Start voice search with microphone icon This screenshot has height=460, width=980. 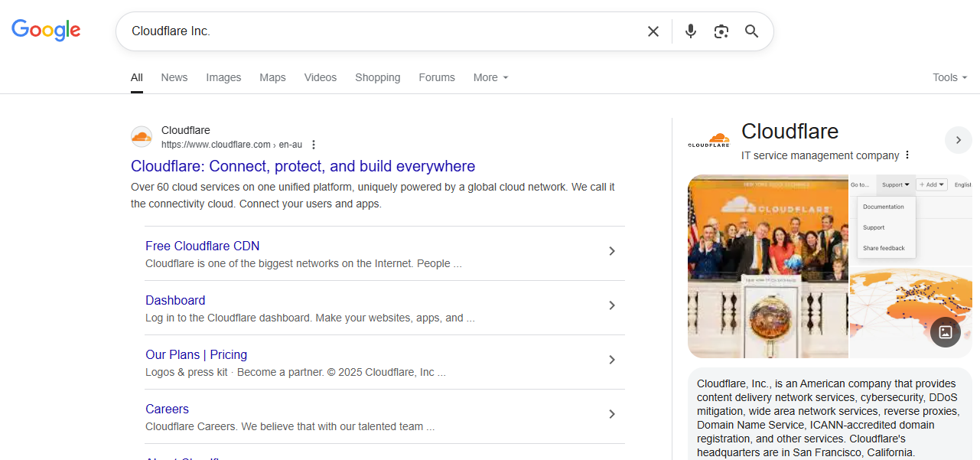pos(691,31)
